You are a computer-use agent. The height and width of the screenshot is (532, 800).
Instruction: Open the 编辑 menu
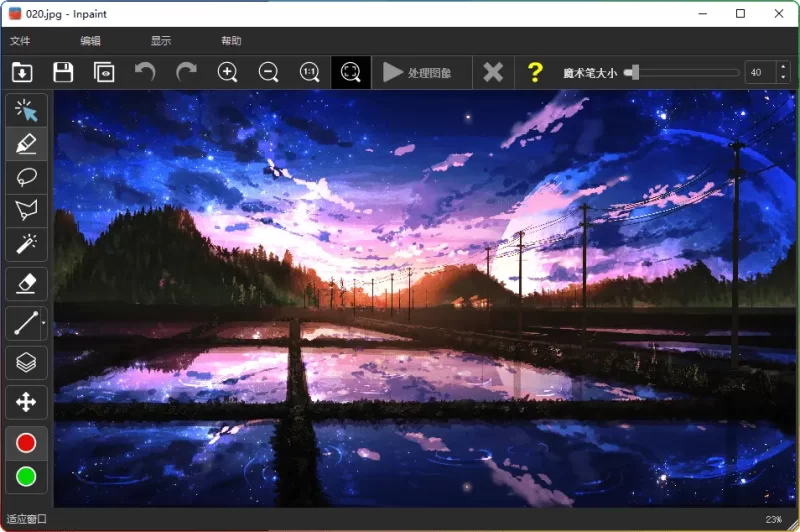[90, 41]
